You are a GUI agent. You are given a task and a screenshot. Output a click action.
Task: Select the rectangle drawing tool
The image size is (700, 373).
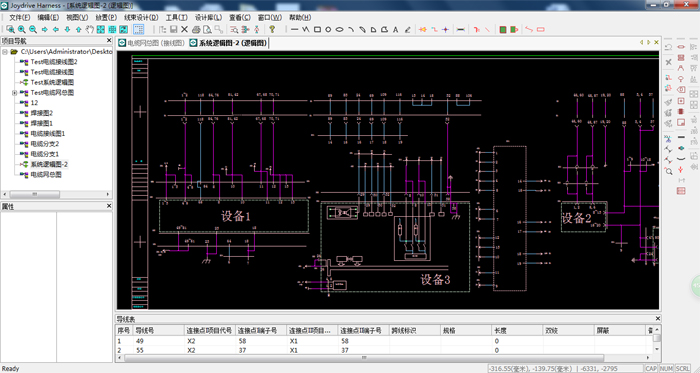[317, 29]
